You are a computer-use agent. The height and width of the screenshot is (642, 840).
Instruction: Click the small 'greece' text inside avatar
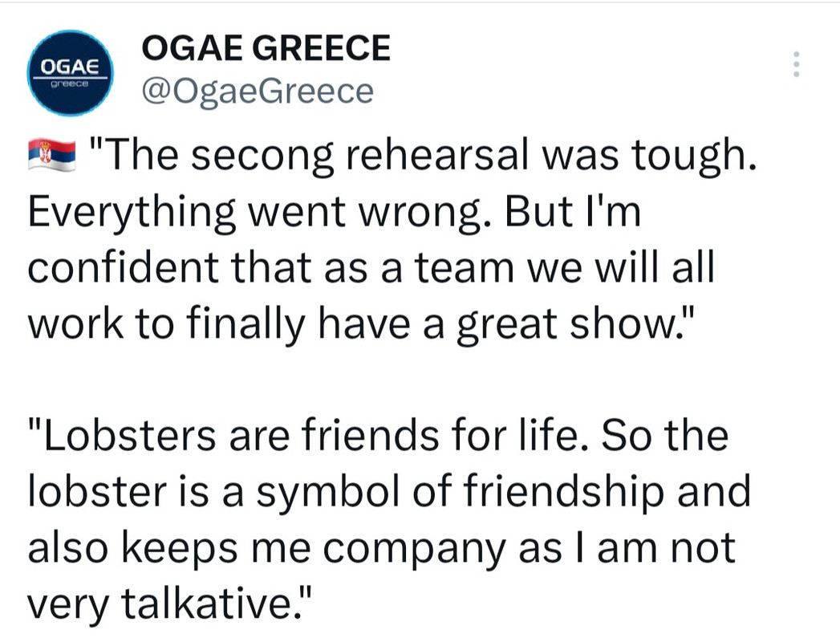tap(70, 84)
